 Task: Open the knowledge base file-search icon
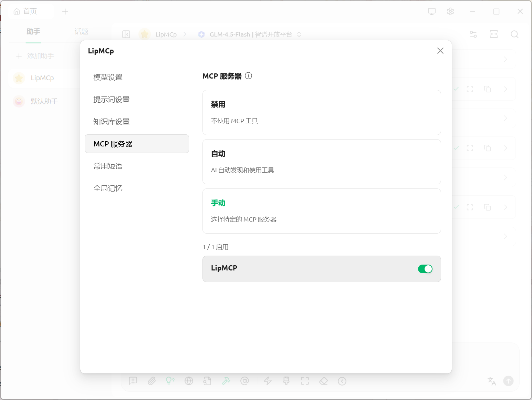pyautogui.click(x=207, y=381)
